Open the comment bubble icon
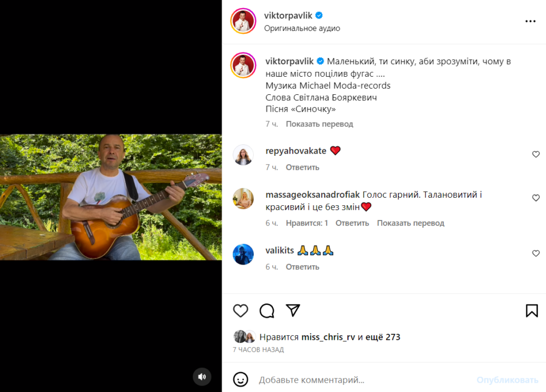The width and height of the screenshot is (546, 392). pyautogui.click(x=267, y=311)
